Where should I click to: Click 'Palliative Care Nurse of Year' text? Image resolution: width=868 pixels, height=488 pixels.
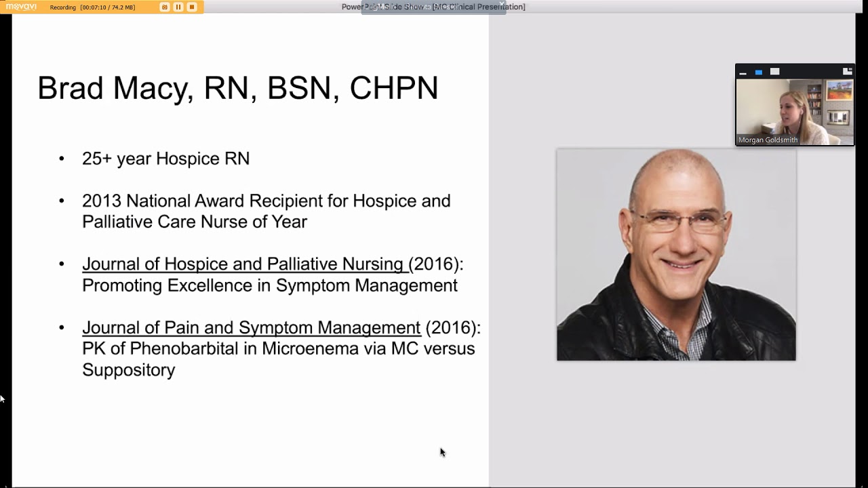pyautogui.click(x=195, y=222)
